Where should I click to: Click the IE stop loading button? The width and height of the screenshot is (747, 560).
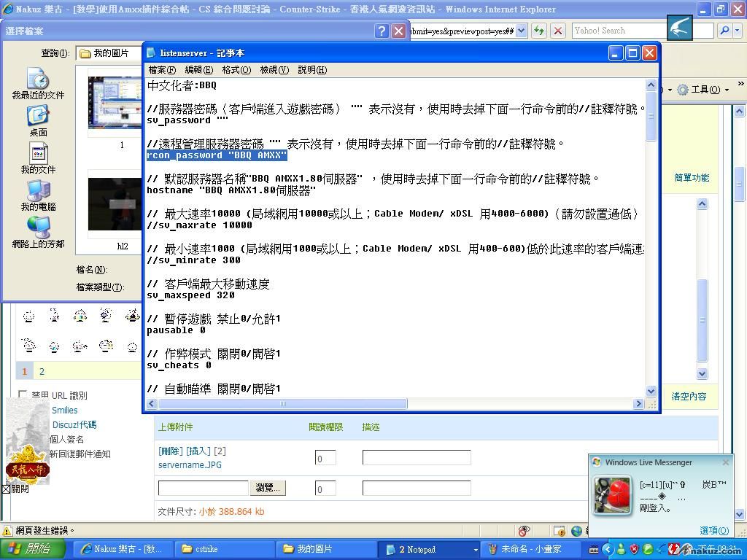click(558, 31)
